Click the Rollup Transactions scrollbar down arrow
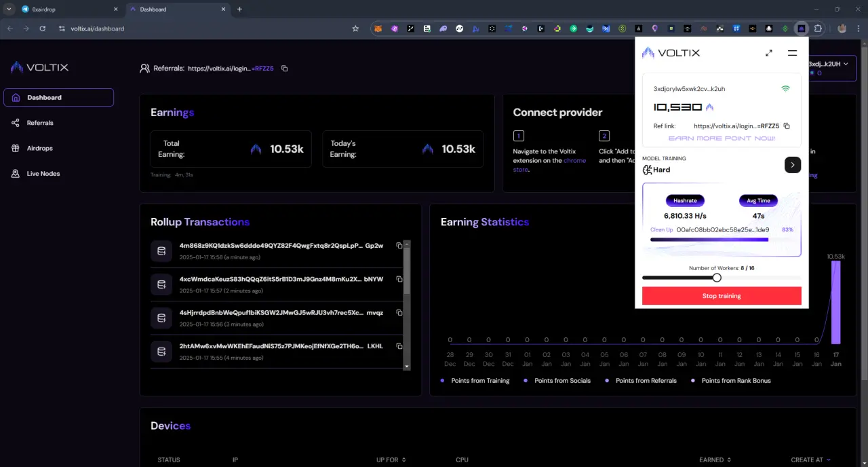This screenshot has width=868, height=467. pos(407,367)
